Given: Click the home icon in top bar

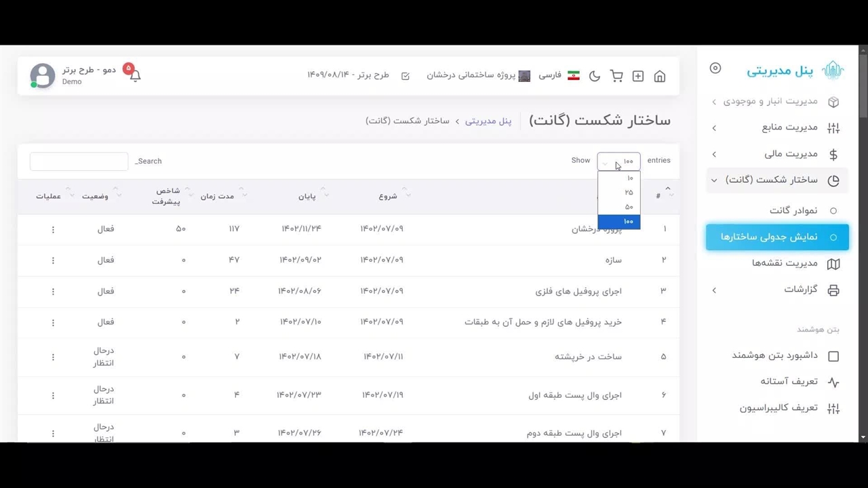Looking at the screenshot, I should point(659,77).
